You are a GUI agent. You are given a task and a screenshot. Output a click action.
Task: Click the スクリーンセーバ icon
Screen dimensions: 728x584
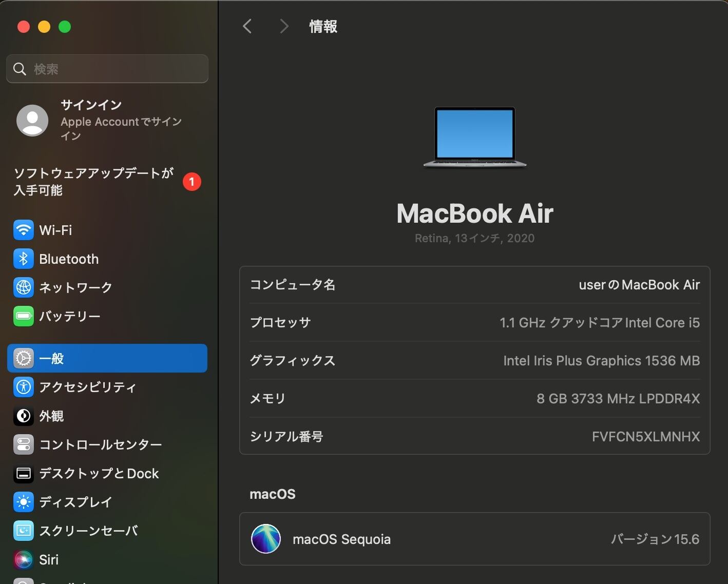point(23,531)
